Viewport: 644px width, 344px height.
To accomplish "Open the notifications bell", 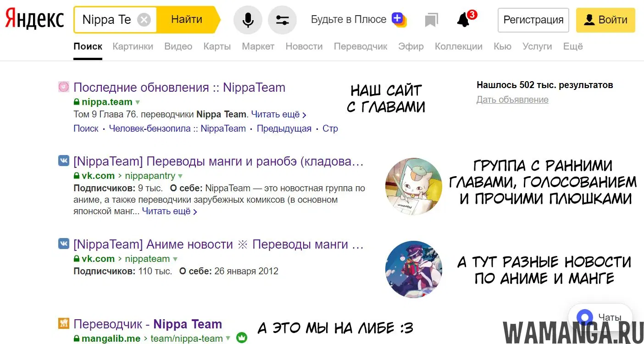I will tap(464, 20).
